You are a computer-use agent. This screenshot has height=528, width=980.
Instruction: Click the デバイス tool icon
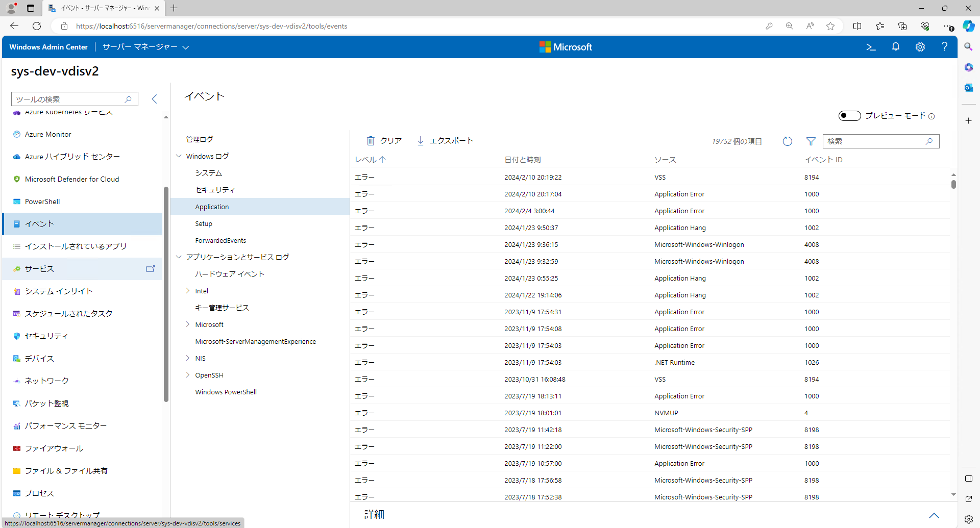pyautogui.click(x=17, y=359)
